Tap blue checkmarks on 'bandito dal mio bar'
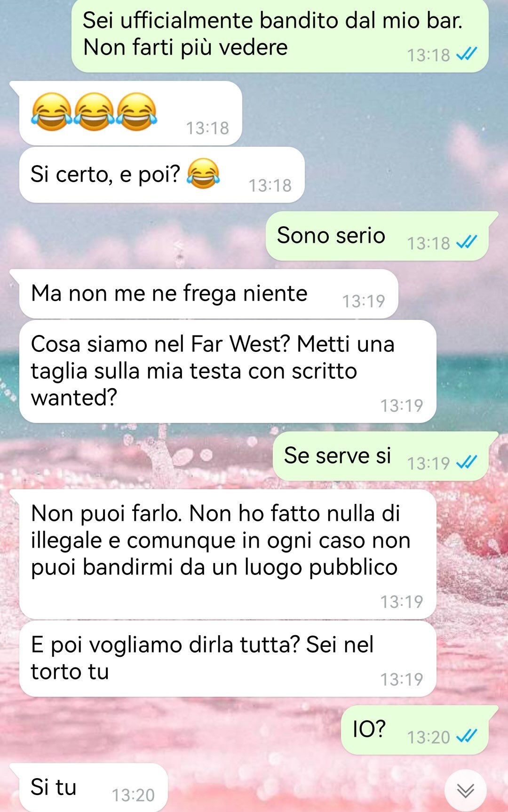This screenshot has width=508, height=812. pyautogui.click(x=467, y=55)
